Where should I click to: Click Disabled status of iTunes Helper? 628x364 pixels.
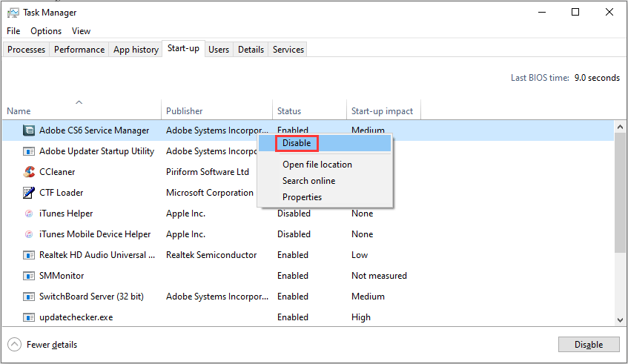pos(294,214)
